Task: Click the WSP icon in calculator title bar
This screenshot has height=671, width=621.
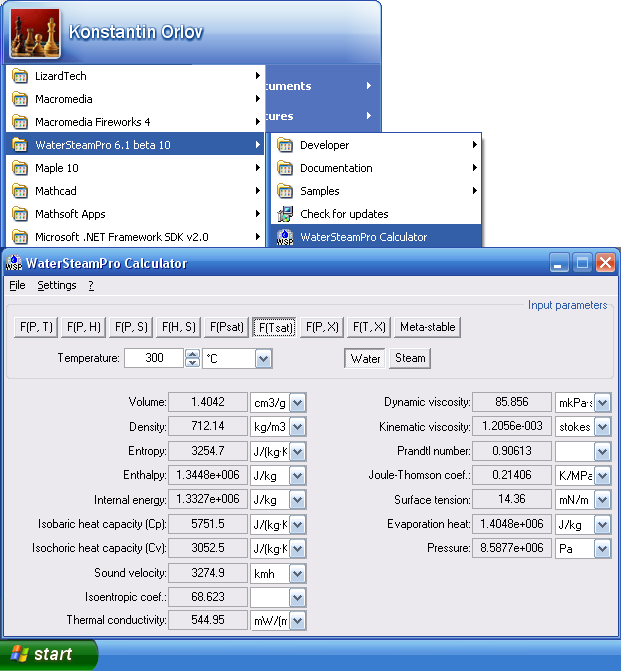Action: pyautogui.click(x=14, y=263)
